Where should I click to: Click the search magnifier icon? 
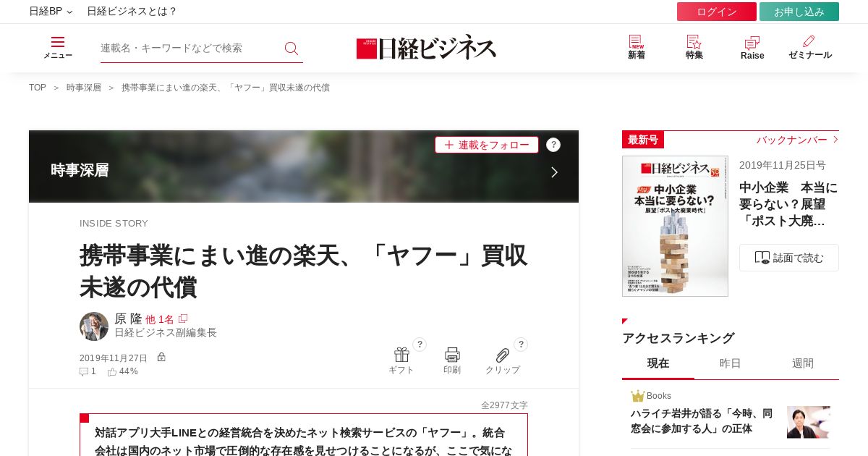(x=292, y=48)
